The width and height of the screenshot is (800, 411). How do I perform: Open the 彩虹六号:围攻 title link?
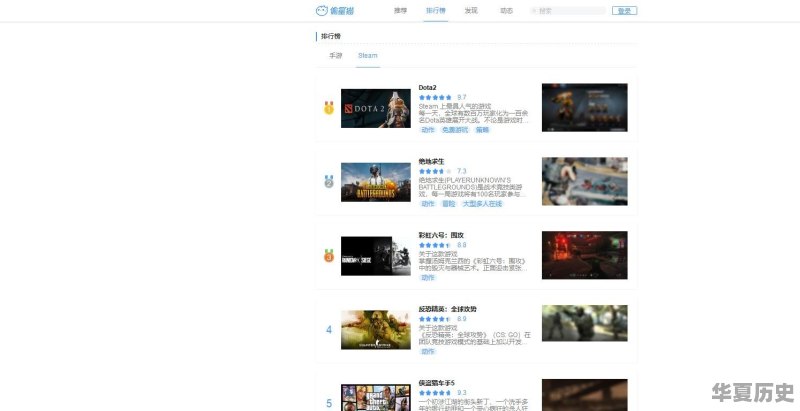pyautogui.click(x=441, y=236)
